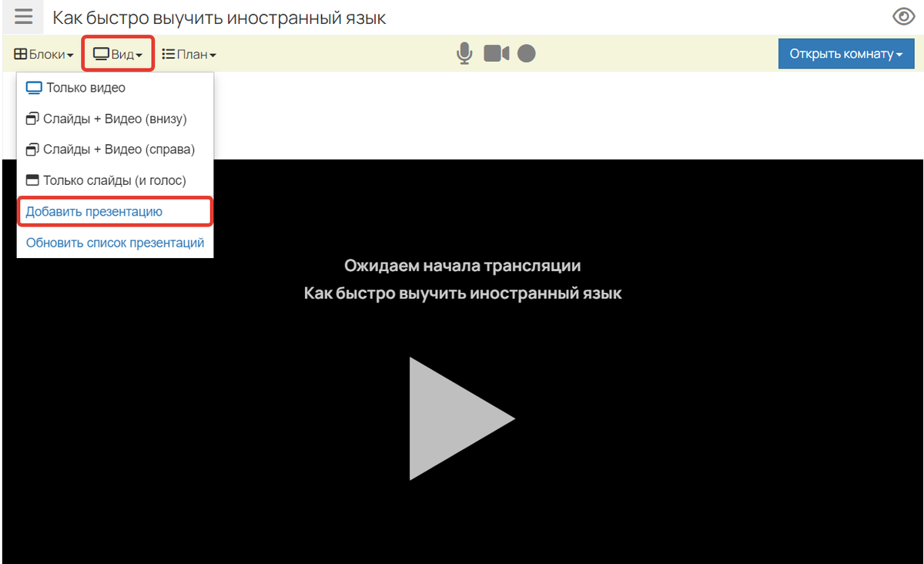Click the webinar name inside the player
924x564 pixels.
462,294
